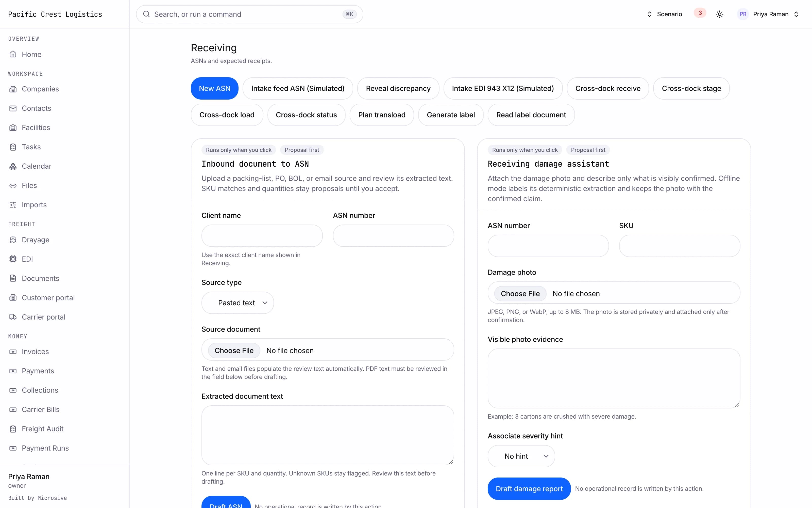The height and width of the screenshot is (508, 812).
Task: Select Intake EDI 943 X12 (Simulated)
Action: tap(503, 88)
